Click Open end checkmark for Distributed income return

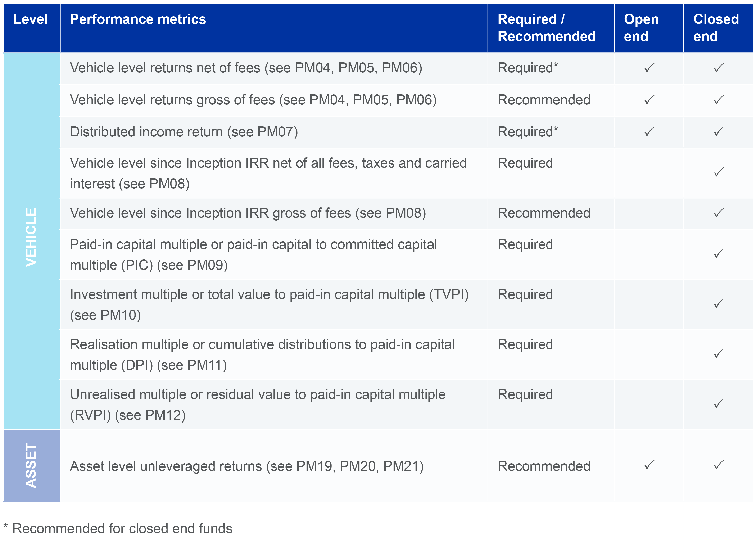(x=649, y=132)
